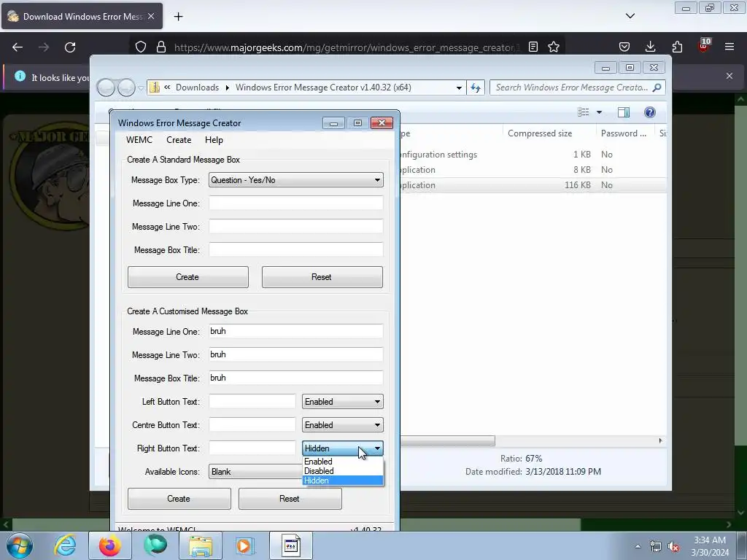Open Firefox extensions puzzle icon

coord(677,47)
